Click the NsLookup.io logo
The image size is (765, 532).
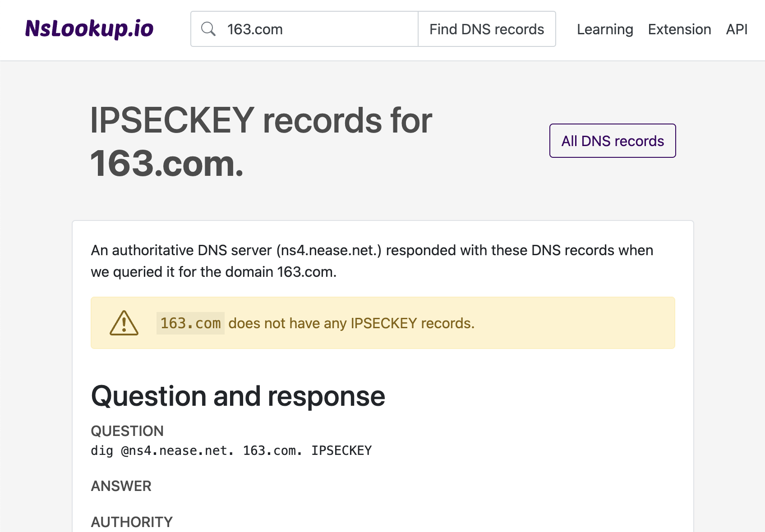coord(89,29)
